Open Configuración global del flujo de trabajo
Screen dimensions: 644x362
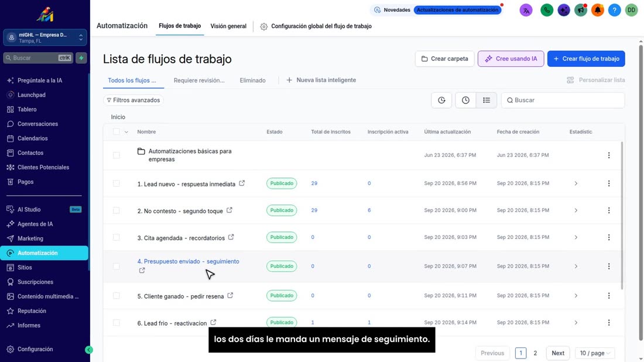coord(316,26)
